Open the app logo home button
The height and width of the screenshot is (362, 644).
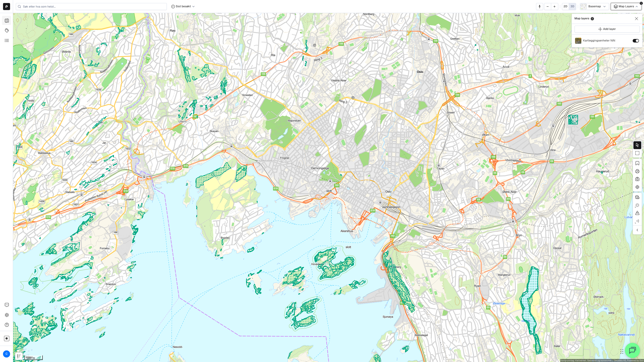[x=7, y=7]
